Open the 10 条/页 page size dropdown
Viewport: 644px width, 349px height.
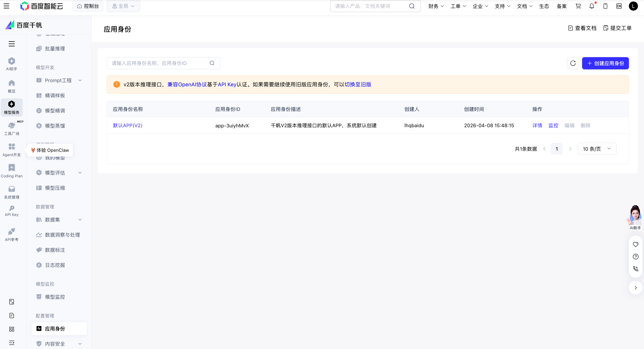[597, 149]
